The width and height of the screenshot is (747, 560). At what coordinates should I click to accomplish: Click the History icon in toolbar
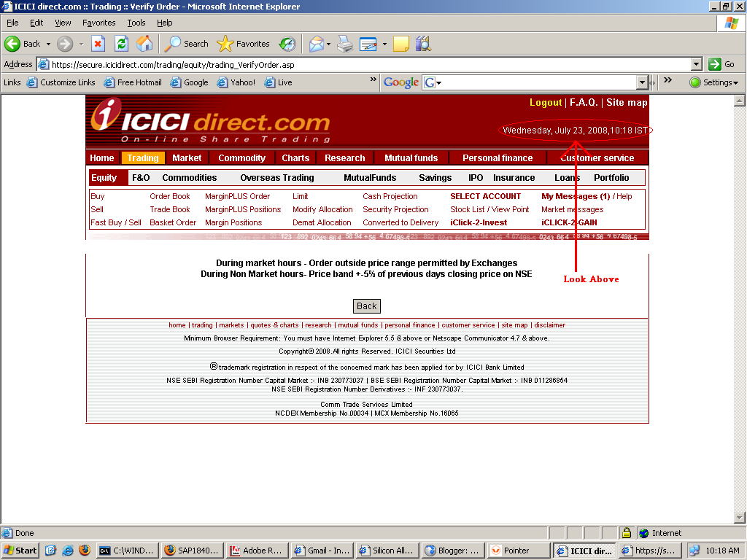coord(287,44)
